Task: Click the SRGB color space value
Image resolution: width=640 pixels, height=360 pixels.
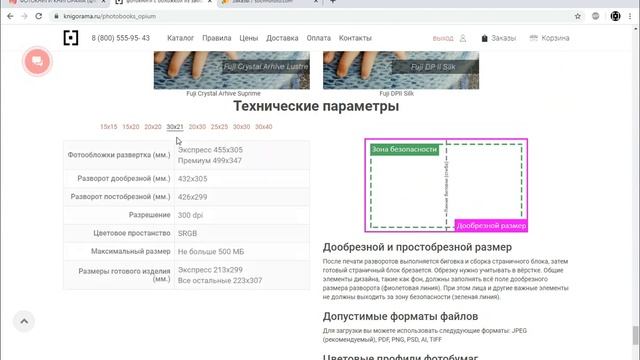Action: click(x=187, y=233)
